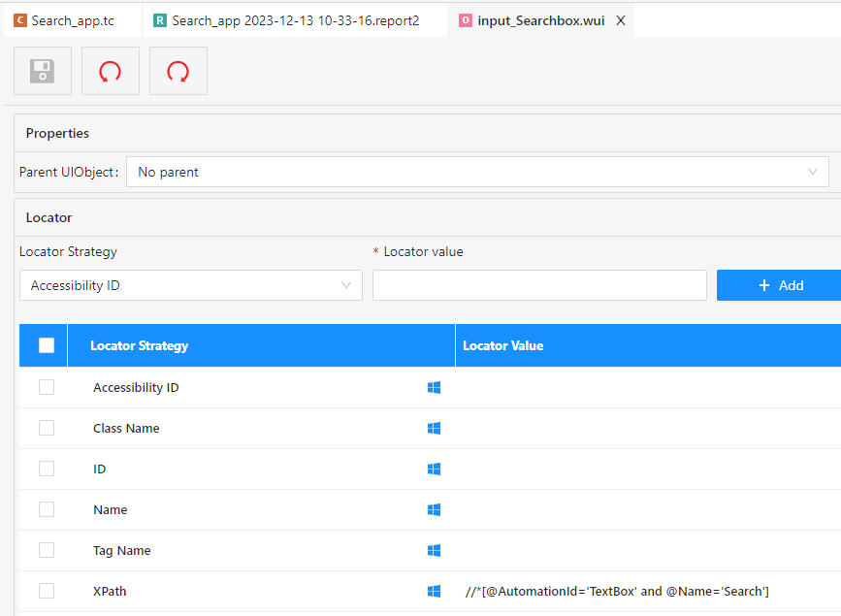The image size is (841, 616).
Task: Click the orange C icon on Search_app.tc tab
Action: (20, 20)
